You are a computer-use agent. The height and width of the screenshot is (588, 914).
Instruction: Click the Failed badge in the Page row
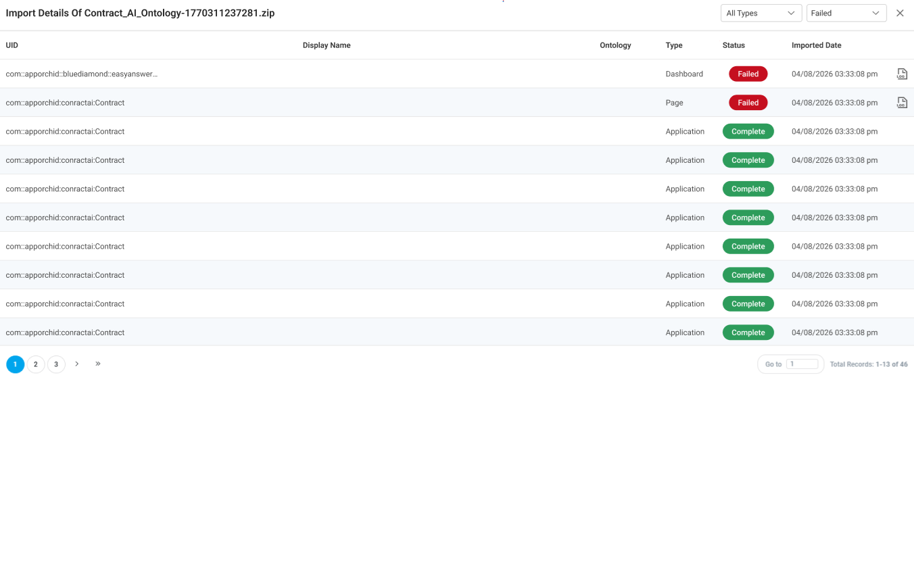click(748, 103)
